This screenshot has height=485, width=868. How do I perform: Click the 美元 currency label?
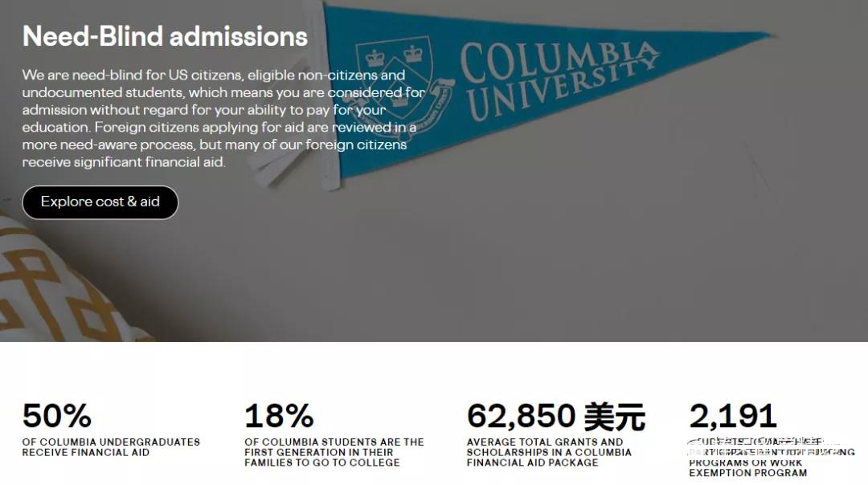click(615, 417)
